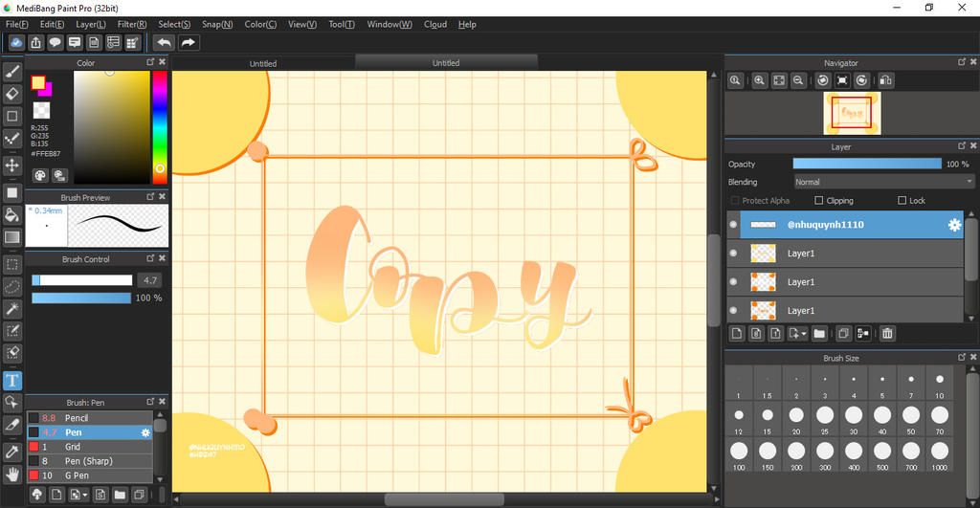Click the layer Opacity slider

(x=867, y=164)
